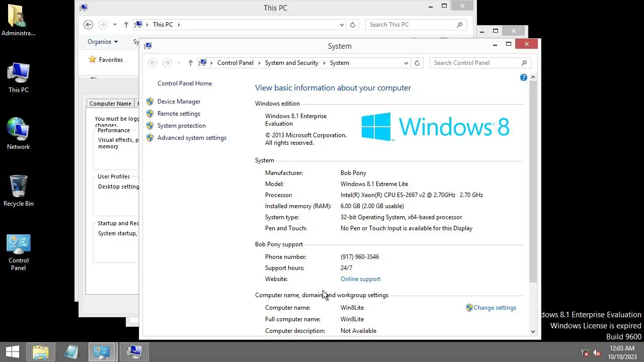This screenshot has height=362, width=644.
Task: Expand the chevron after Control Panel breadcrumb
Action: pos(260,63)
